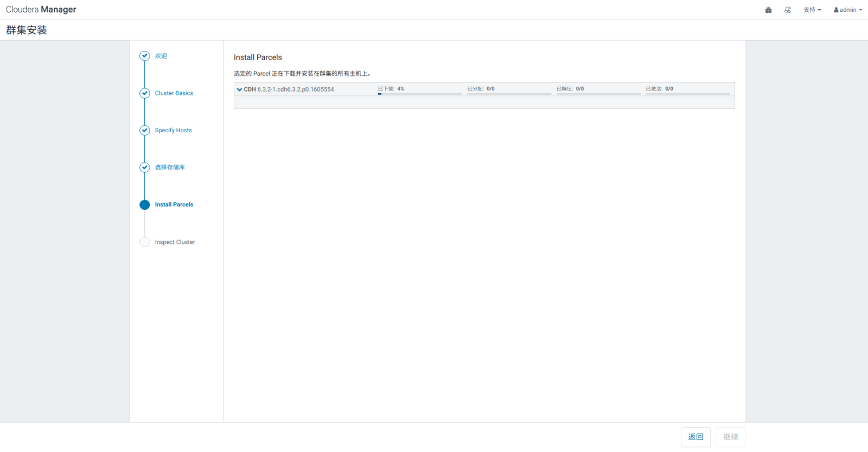
Task: Select the Specify Hosts wizard step
Action: pos(173,130)
